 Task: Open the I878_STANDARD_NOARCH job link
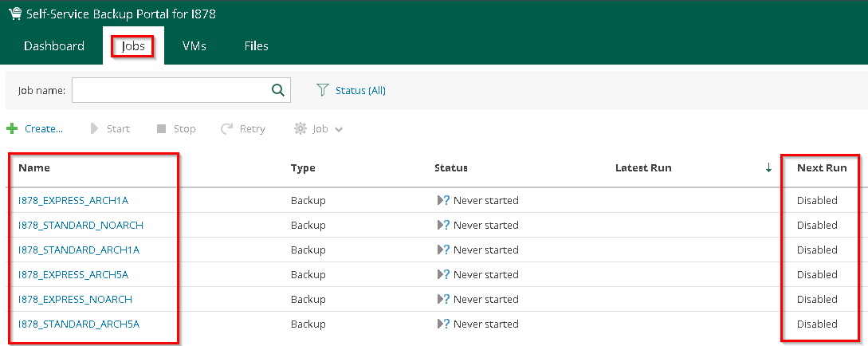pos(81,225)
